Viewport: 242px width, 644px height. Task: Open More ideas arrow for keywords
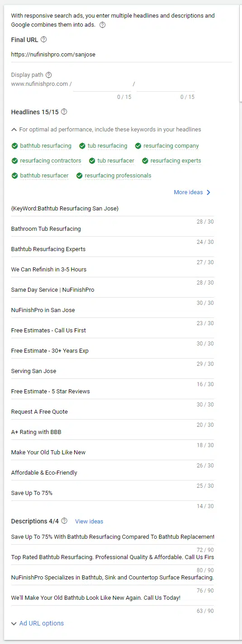pos(209,192)
